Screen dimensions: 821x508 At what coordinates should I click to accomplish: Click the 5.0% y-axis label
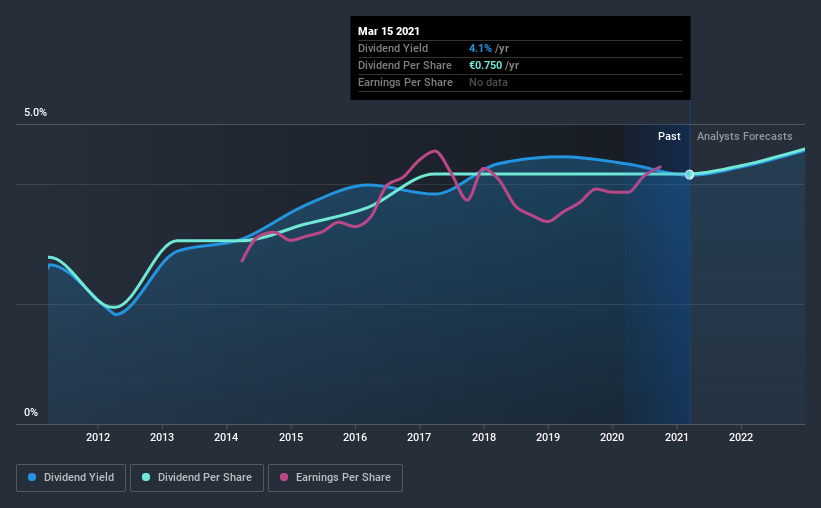pos(35,113)
